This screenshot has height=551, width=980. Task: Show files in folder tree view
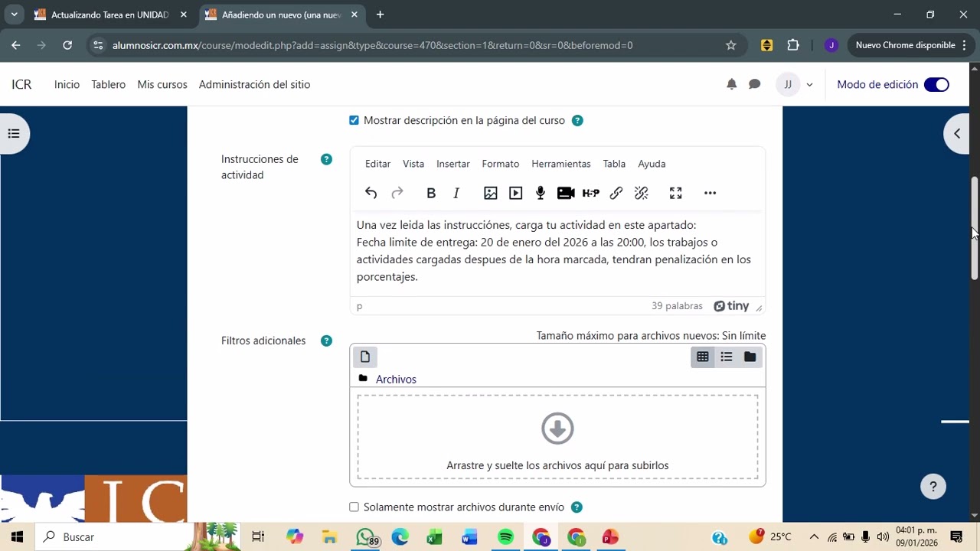[750, 357]
